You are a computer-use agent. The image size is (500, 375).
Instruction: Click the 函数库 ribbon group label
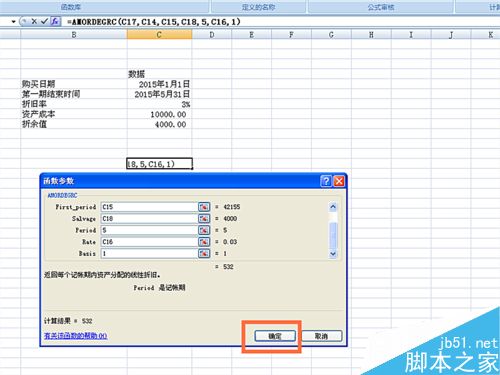click(x=71, y=7)
